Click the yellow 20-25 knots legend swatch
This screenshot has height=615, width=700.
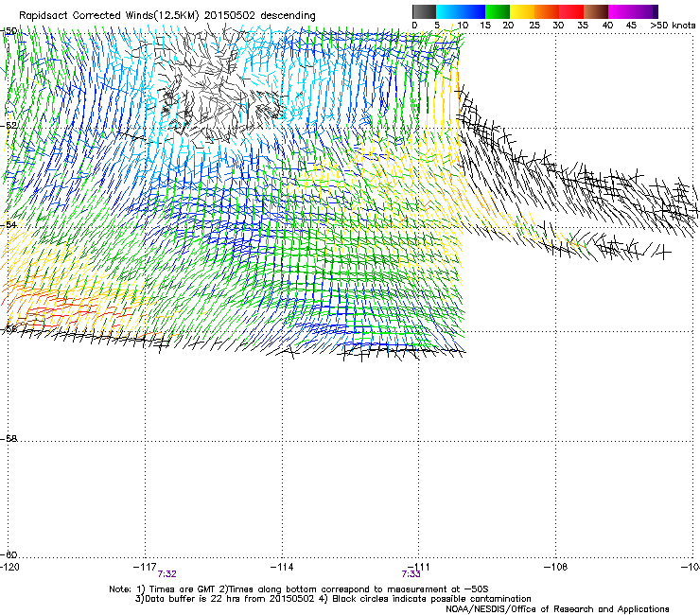click(522, 11)
